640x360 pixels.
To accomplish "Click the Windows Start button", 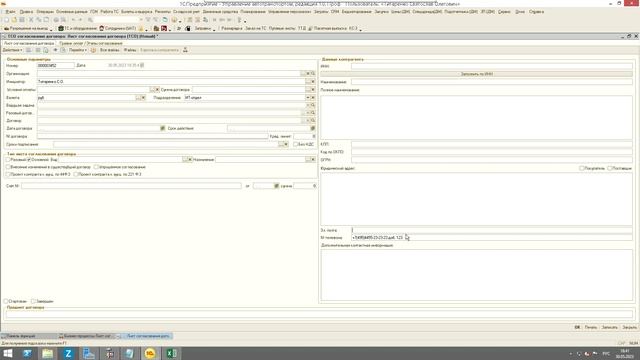I will [x=8, y=353].
